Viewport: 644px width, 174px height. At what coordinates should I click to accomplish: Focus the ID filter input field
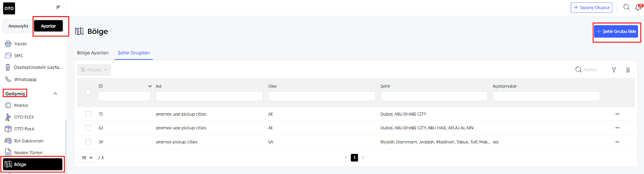pyautogui.click(x=124, y=96)
